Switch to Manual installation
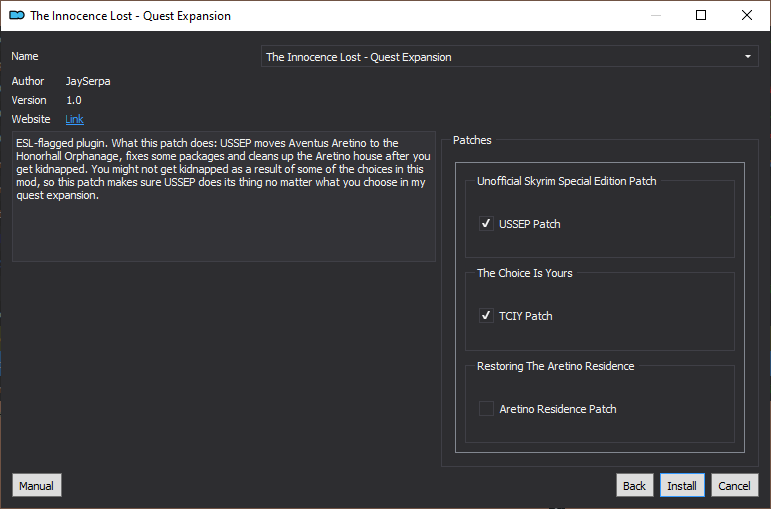The image size is (771, 509). tap(36, 485)
